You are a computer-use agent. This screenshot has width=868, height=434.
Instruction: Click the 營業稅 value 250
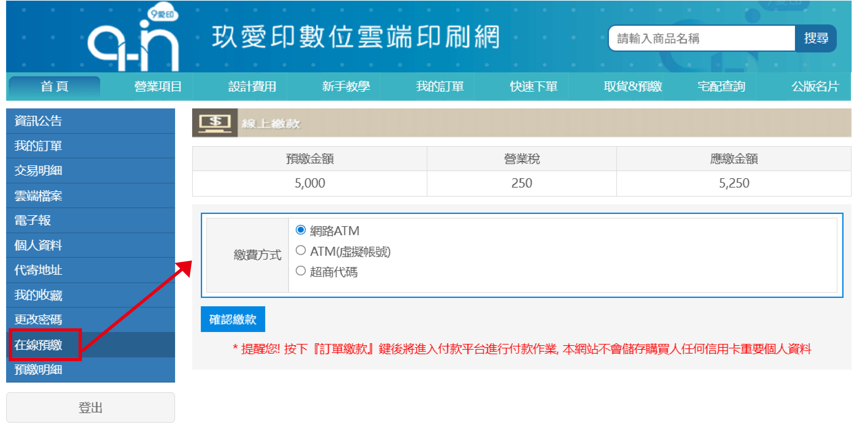point(522,183)
